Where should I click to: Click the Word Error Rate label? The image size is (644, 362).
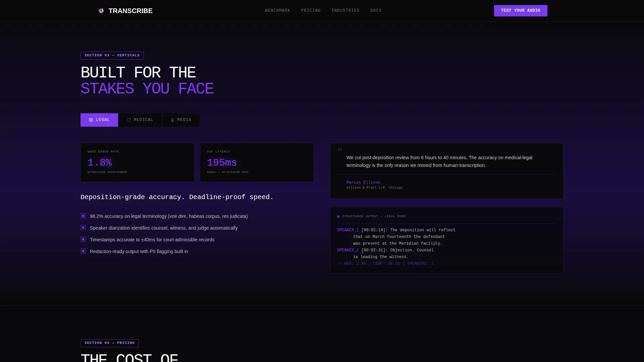point(103,152)
